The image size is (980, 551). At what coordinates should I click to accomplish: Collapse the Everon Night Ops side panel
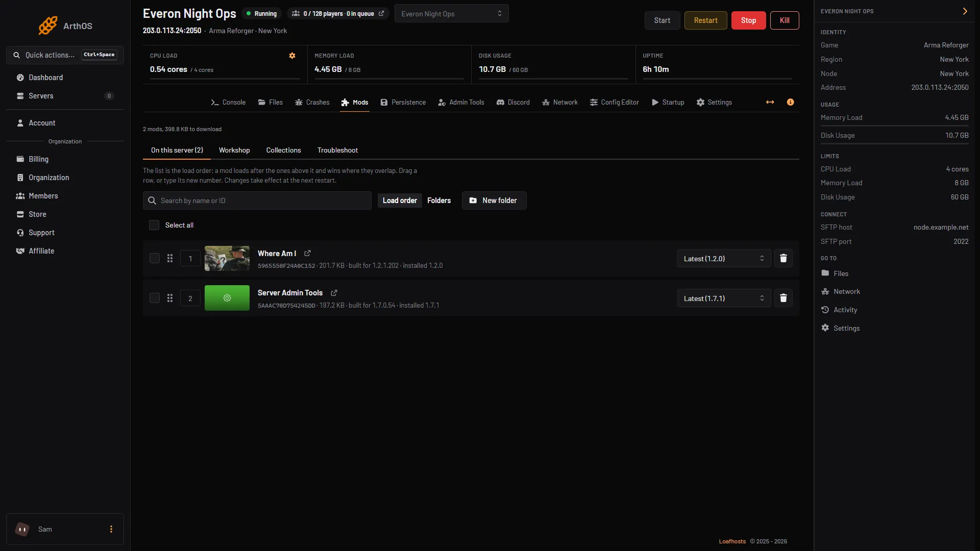click(x=965, y=11)
